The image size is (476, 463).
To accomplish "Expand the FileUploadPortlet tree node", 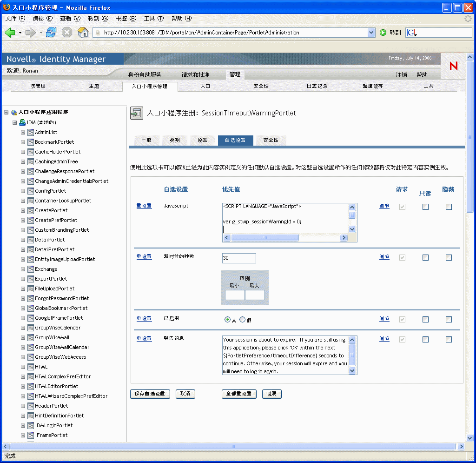I will coord(23,289).
